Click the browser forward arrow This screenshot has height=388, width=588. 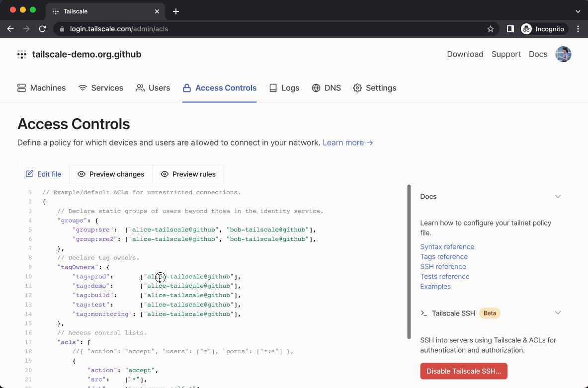[26, 29]
